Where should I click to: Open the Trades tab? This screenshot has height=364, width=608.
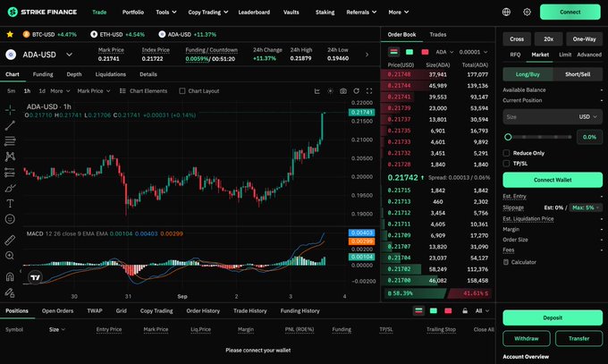point(438,35)
